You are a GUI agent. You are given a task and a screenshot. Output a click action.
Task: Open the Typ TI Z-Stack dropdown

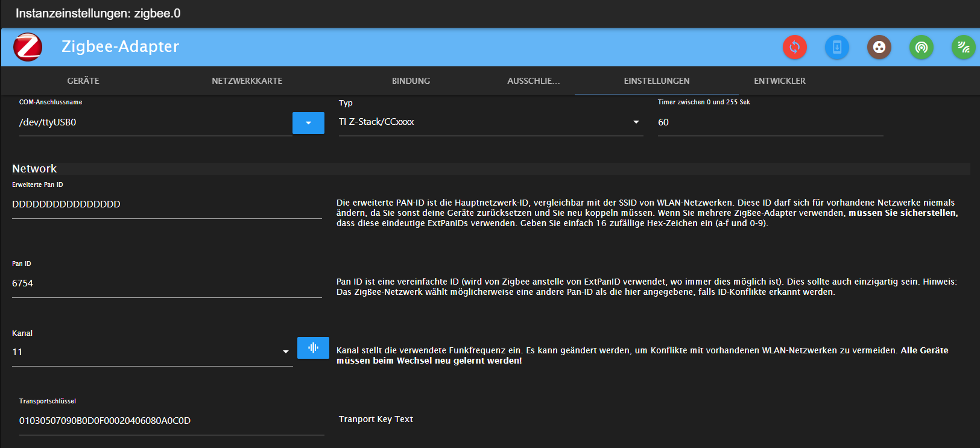491,122
